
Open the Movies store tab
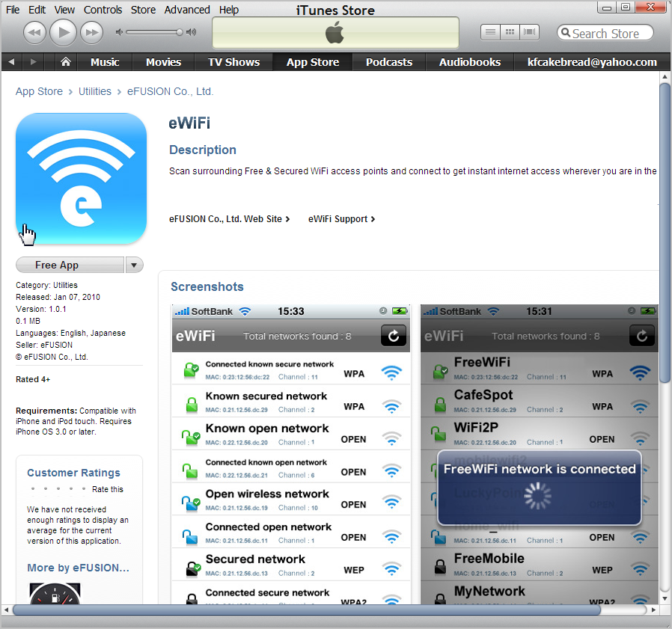pyautogui.click(x=163, y=62)
